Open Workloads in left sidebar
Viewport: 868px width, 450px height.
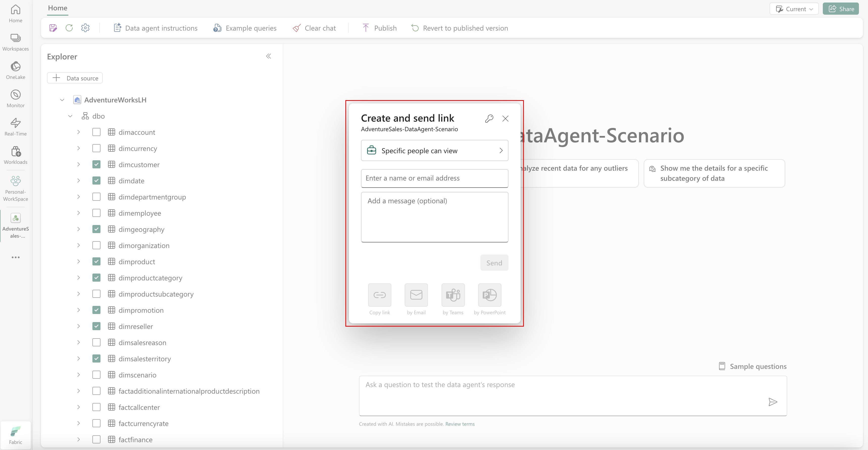pyautogui.click(x=15, y=155)
